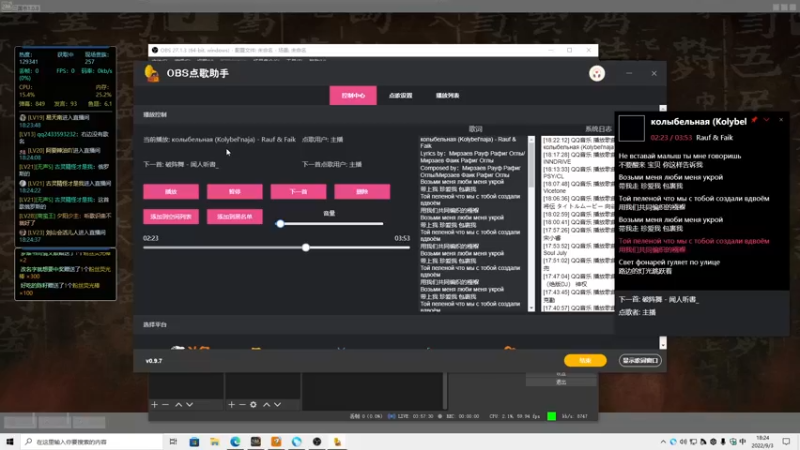The width and height of the screenshot is (800, 450).
Task: Click the v0.9.7 version label
Action: coord(154,361)
